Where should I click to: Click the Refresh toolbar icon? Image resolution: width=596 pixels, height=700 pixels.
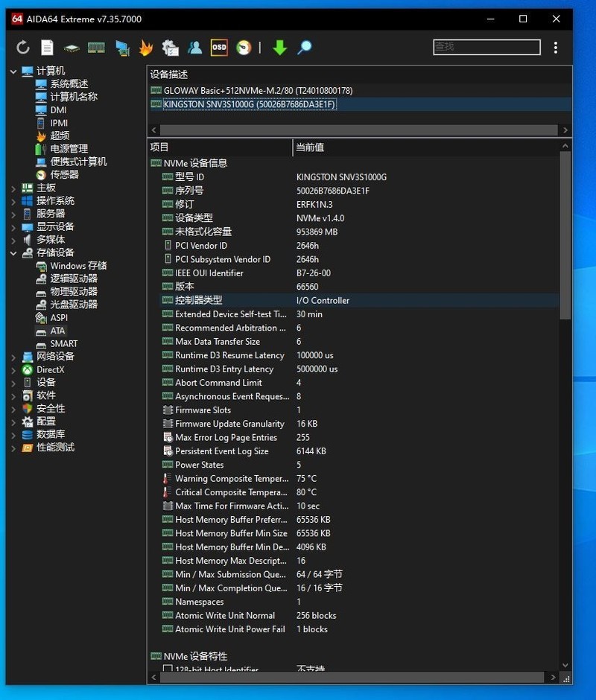(23, 48)
